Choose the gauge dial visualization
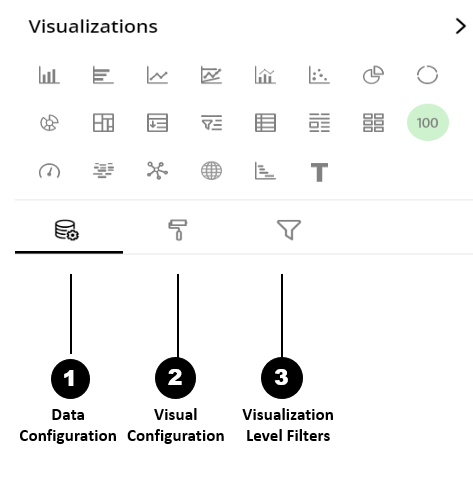Screen dimensions: 473x490 (49, 171)
